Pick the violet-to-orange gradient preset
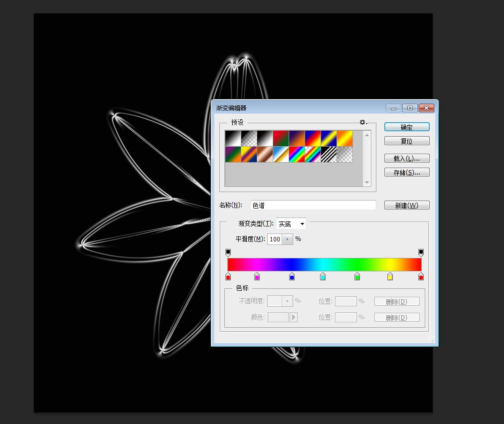Image resolution: width=504 pixels, height=424 pixels. point(297,138)
